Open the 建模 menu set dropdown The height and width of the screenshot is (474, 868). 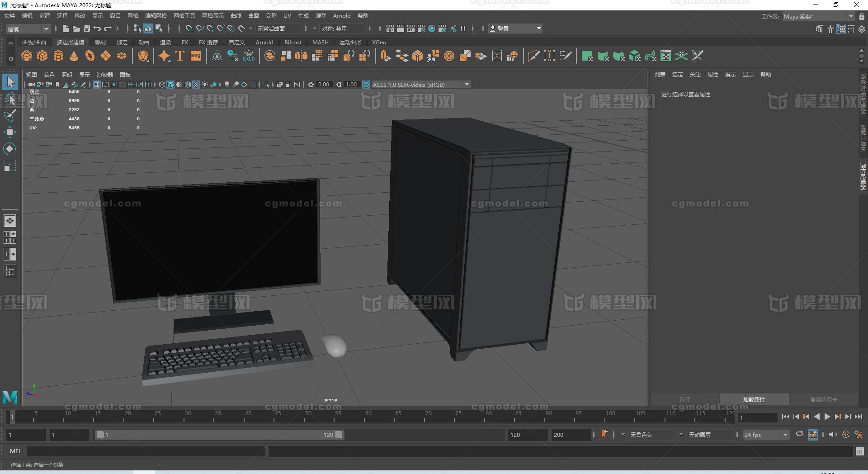click(28, 29)
